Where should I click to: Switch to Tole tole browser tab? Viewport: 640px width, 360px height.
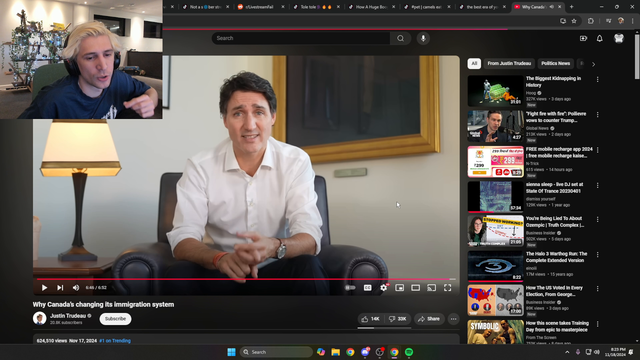[315, 7]
